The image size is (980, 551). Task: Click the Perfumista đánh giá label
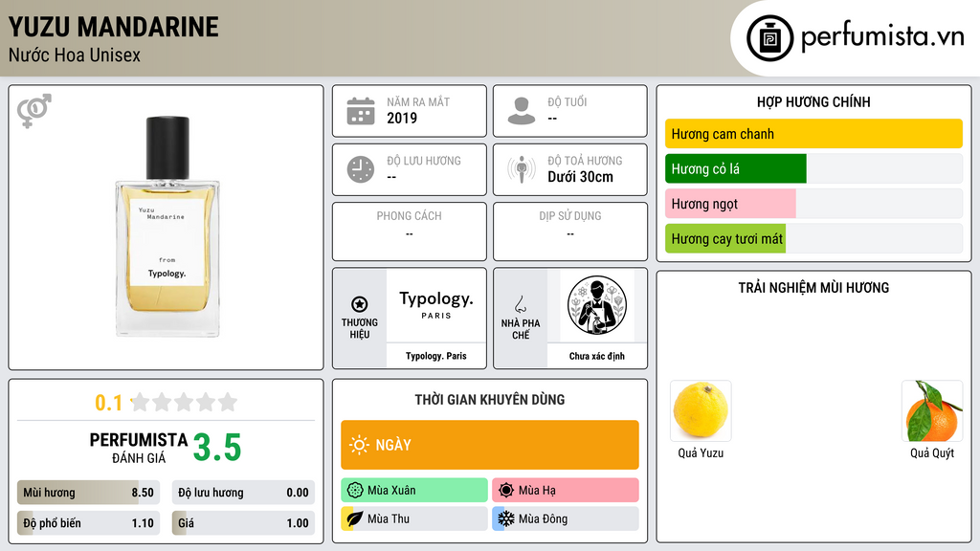click(139, 448)
